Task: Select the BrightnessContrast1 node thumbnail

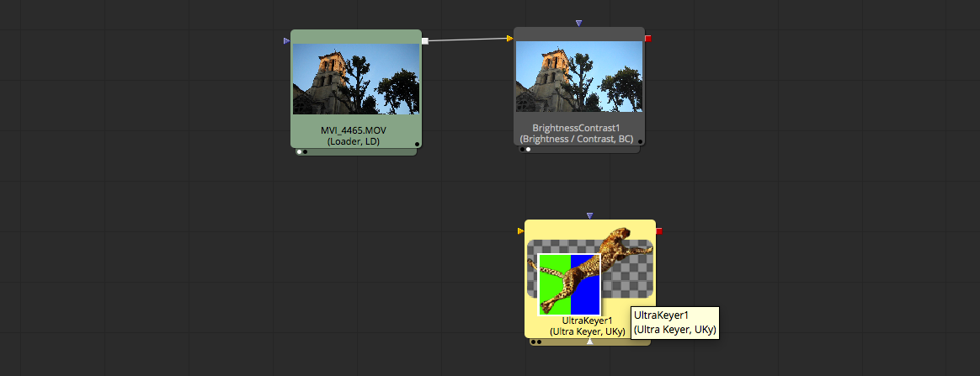Action: tap(579, 79)
